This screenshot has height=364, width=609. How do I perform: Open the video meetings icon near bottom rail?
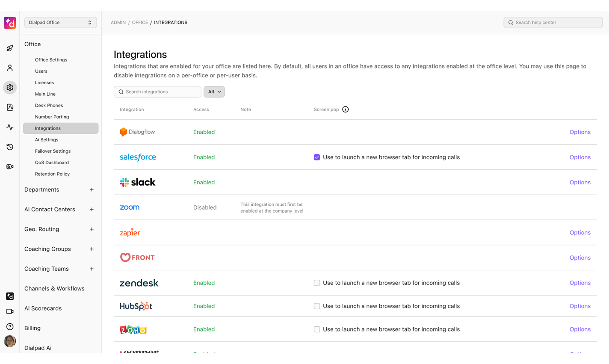pyautogui.click(x=9, y=311)
